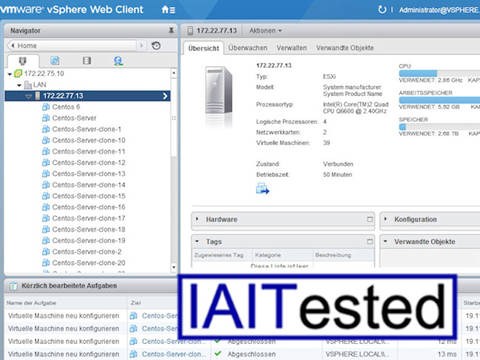Select the Centos-Server virtual machine
The width and height of the screenshot is (480, 360).
point(74,118)
